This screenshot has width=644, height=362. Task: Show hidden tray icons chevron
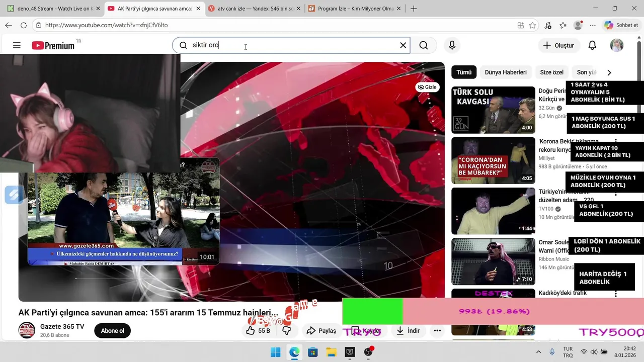[538, 352]
